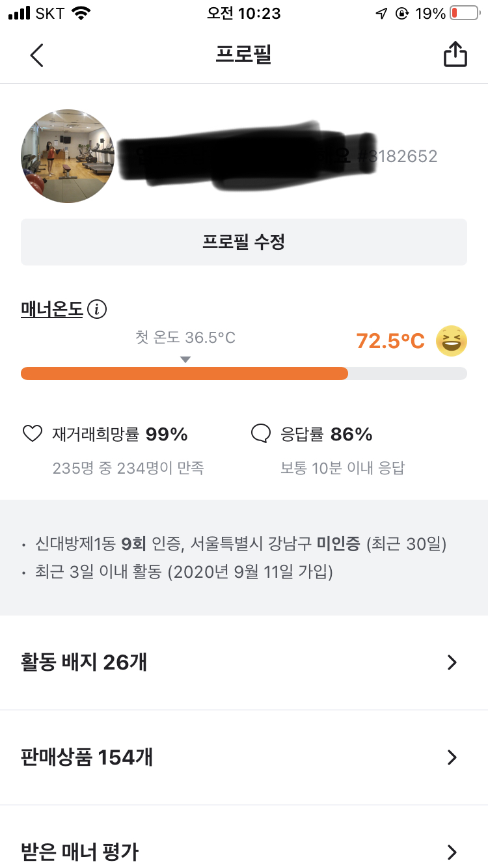Expand 받은 매너 평가 chevron
The height and width of the screenshot is (868, 488).
(x=452, y=852)
